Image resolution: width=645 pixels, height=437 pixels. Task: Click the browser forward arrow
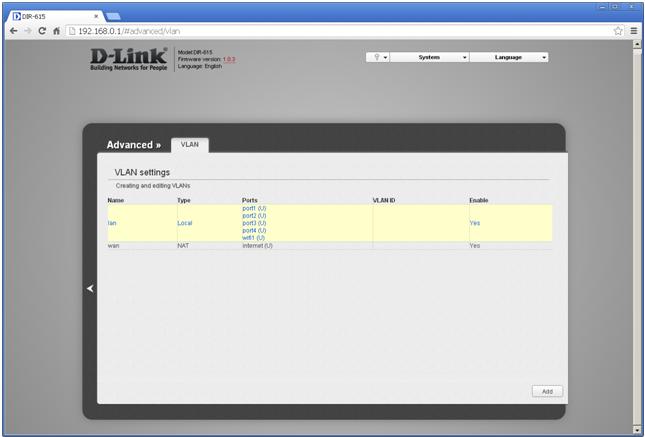pyautogui.click(x=27, y=31)
